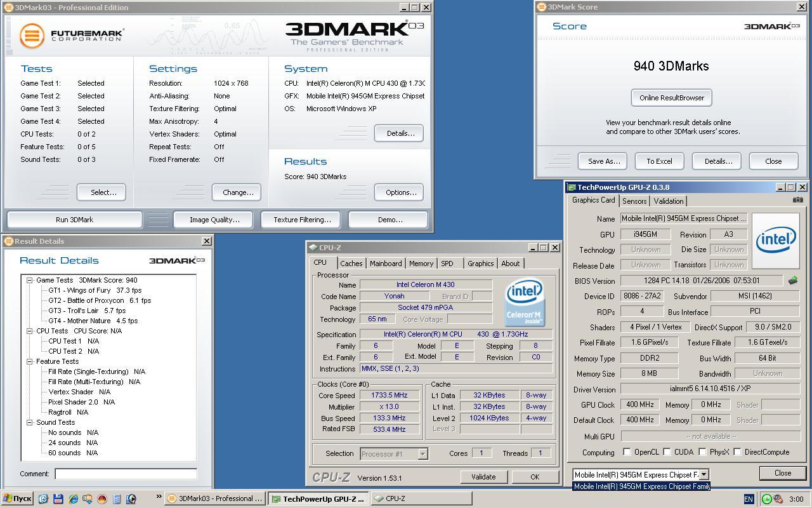The height and width of the screenshot is (508, 812).
Task: Click the Select tests button
Action: 101,192
